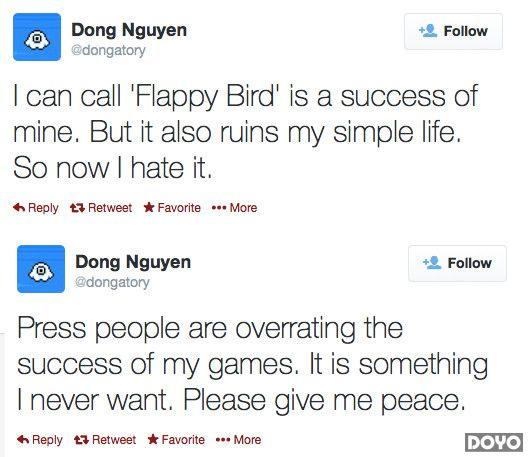Click Follow button on first tweet

point(453,31)
